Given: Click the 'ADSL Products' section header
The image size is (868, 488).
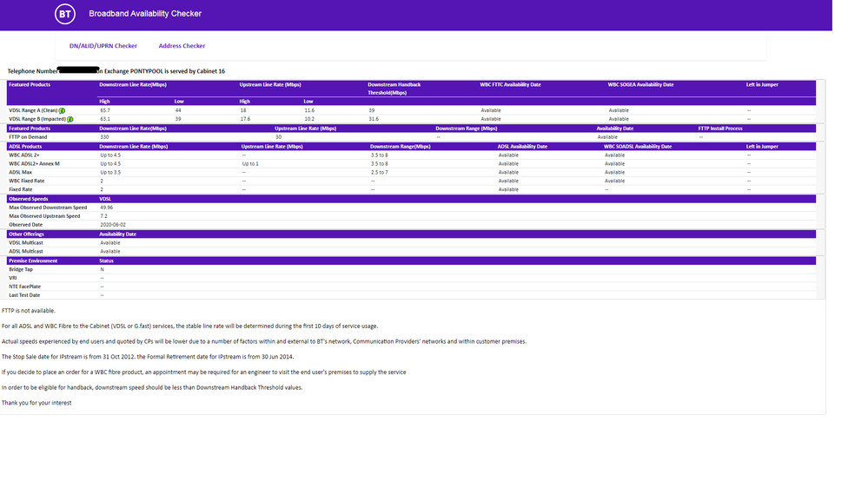Looking at the screenshot, I should pos(25,147).
